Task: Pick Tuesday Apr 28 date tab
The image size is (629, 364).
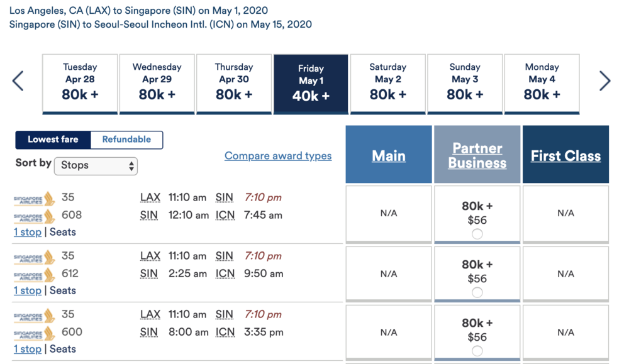Action: click(80, 83)
